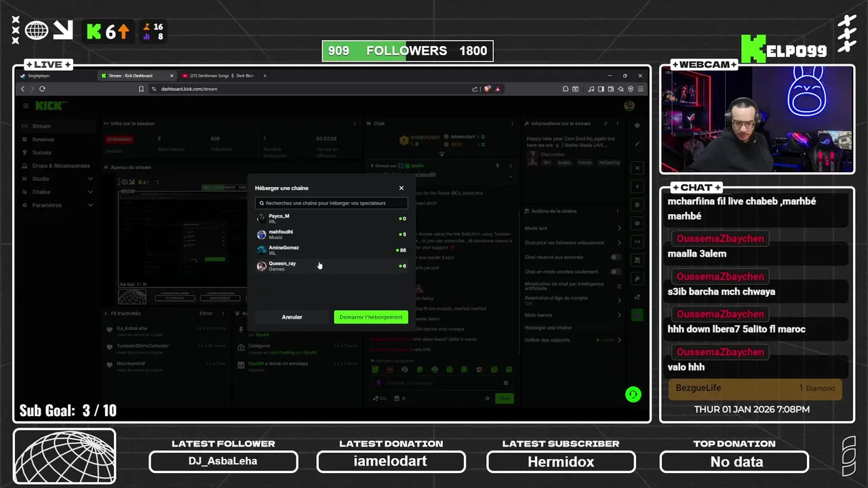868x488 pixels.
Task: Open Revenus in the sidebar
Action: tap(58, 140)
